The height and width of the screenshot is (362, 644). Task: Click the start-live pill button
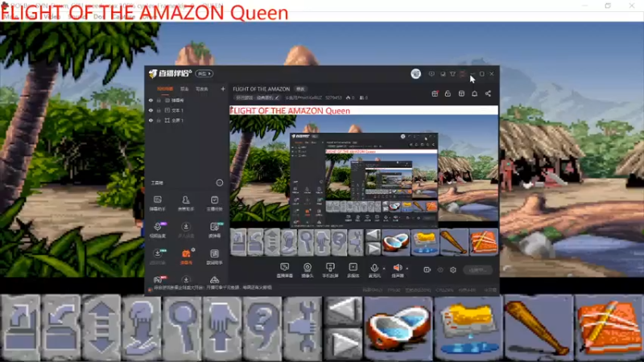477,269
